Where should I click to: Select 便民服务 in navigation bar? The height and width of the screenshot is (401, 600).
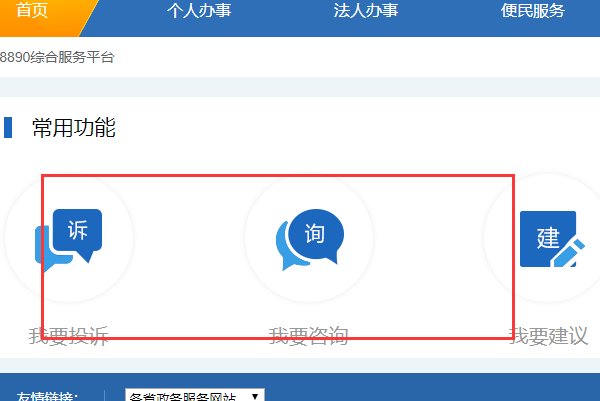[533, 11]
